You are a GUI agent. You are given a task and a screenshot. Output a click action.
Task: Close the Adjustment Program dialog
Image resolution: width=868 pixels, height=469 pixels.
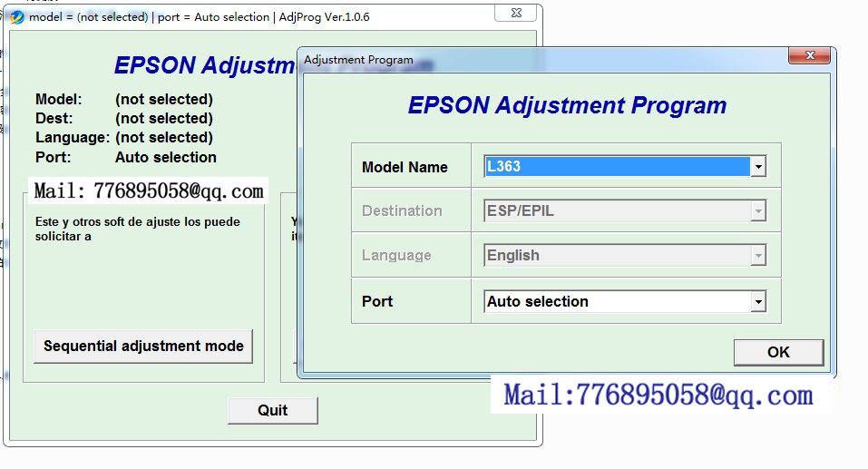(809, 55)
